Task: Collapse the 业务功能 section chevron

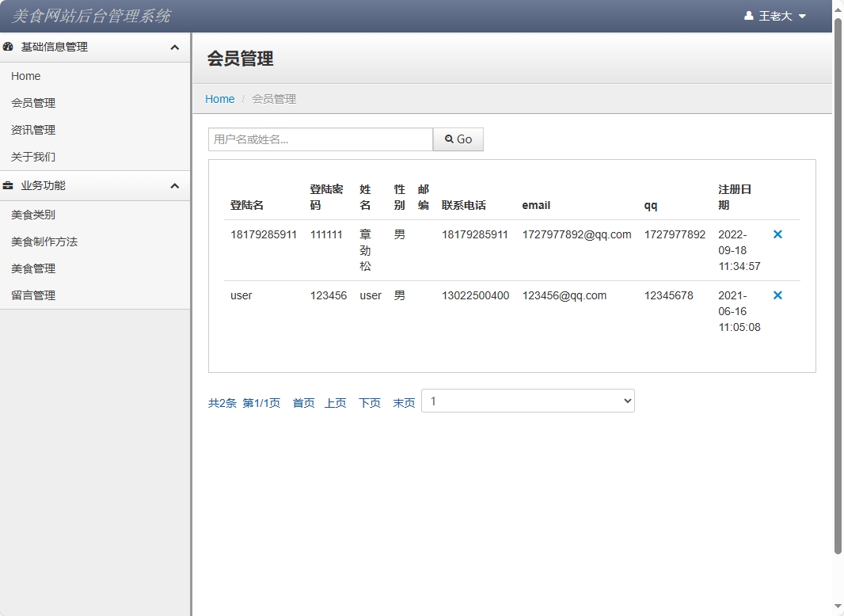Action: coord(175,186)
